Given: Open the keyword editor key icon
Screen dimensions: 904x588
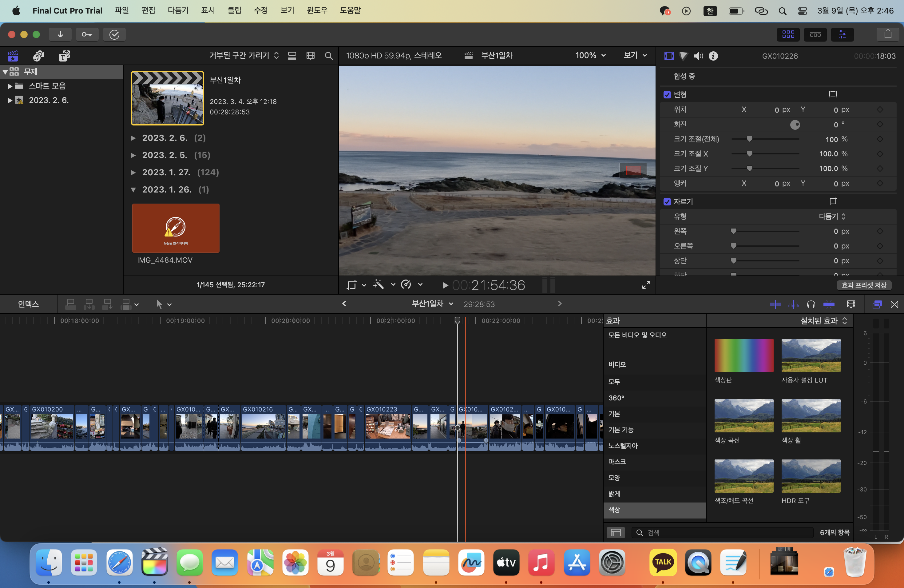Looking at the screenshot, I should point(87,34).
